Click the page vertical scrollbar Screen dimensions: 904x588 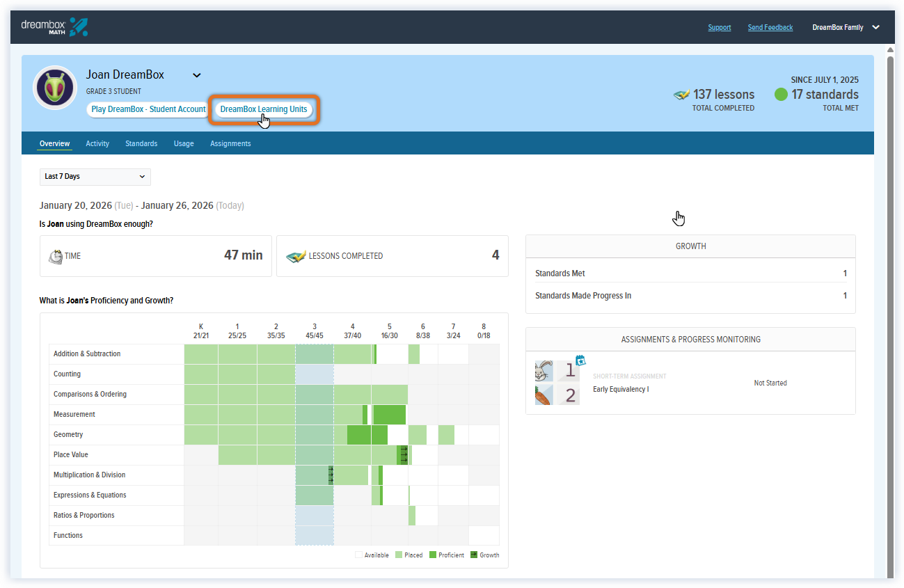pos(890,313)
